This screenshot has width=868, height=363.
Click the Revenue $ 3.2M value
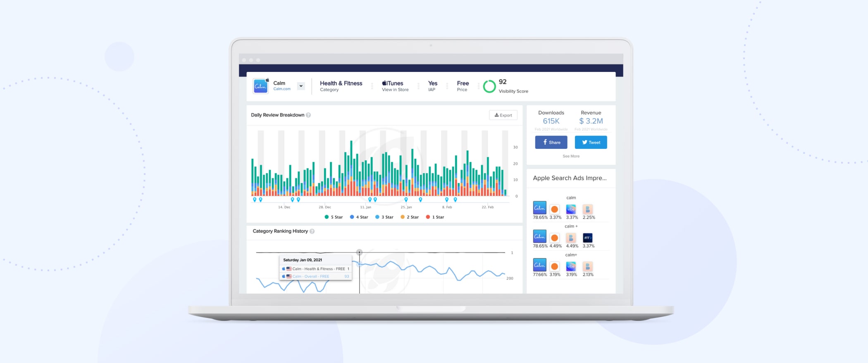tap(591, 121)
